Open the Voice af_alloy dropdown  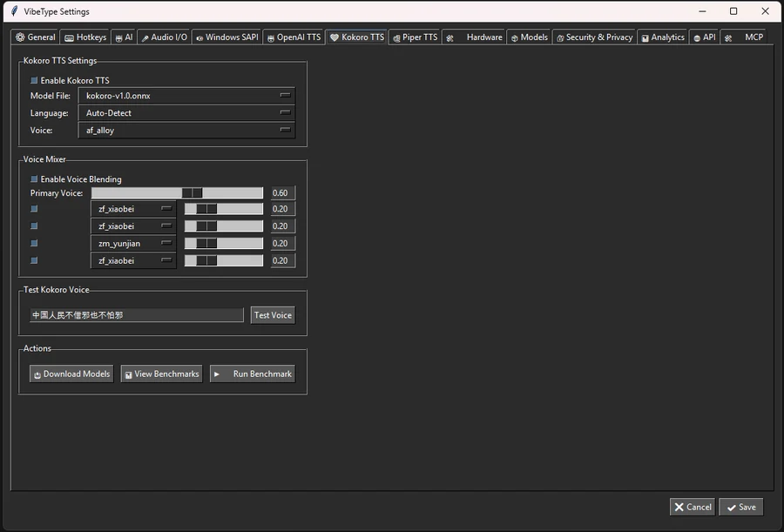coord(186,131)
